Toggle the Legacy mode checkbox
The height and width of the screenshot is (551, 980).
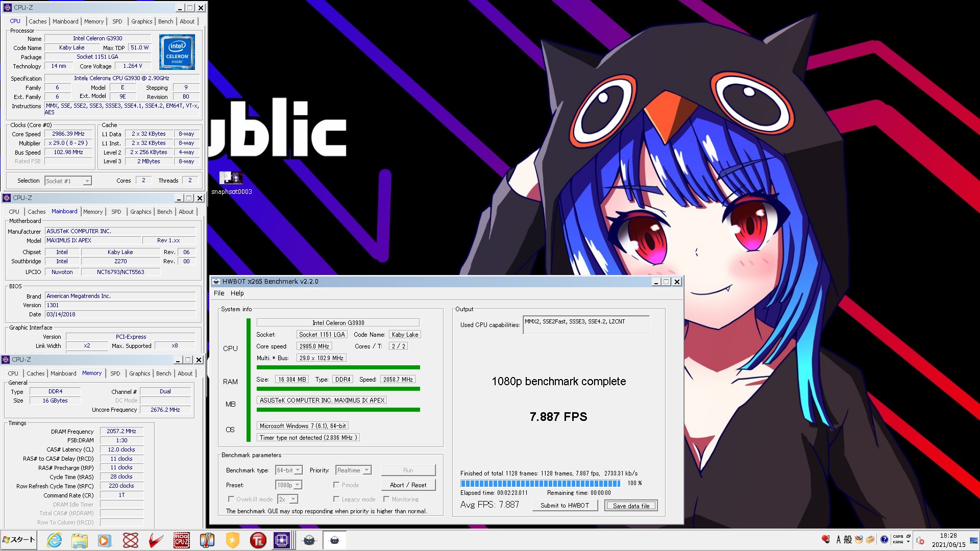[x=336, y=499]
